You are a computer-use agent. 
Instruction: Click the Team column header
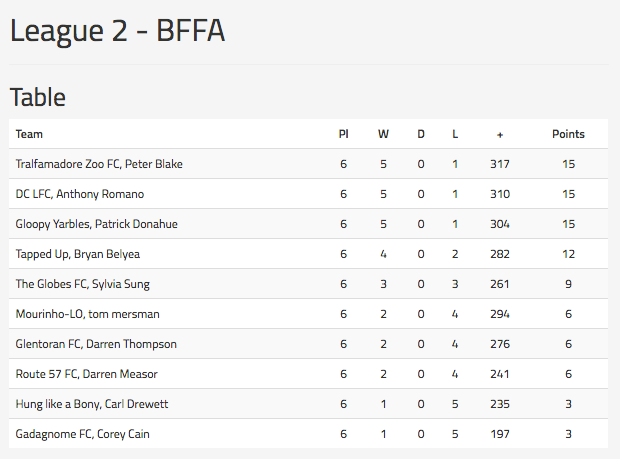click(29, 134)
